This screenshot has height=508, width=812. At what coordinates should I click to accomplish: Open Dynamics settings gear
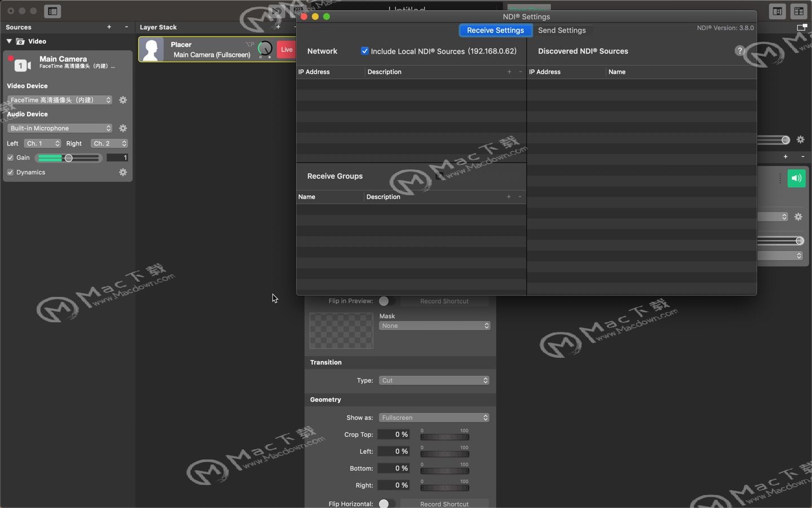pyautogui.click(x=123, y=172)
